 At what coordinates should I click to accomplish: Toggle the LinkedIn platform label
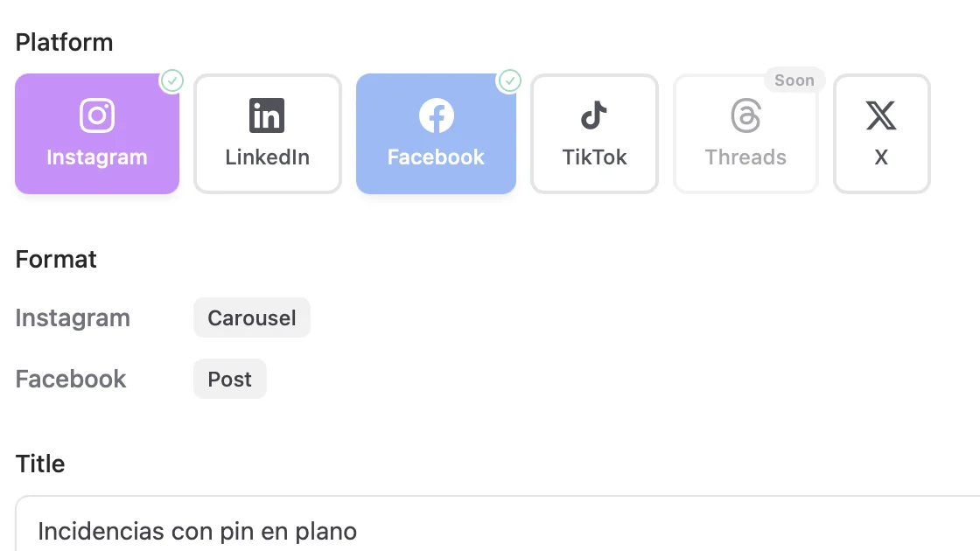click(x=268, y=157)
